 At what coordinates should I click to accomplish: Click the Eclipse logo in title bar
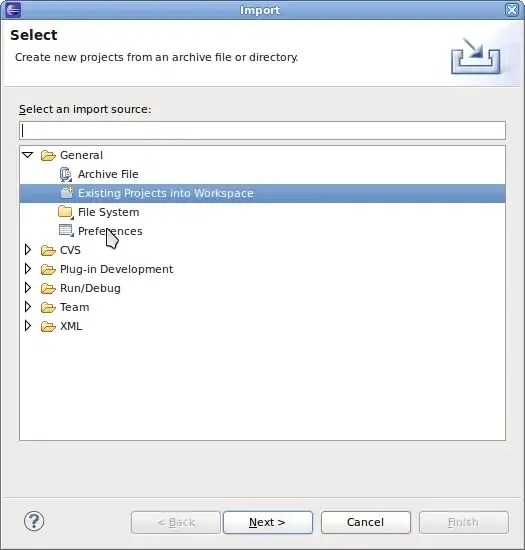point(13,10)
